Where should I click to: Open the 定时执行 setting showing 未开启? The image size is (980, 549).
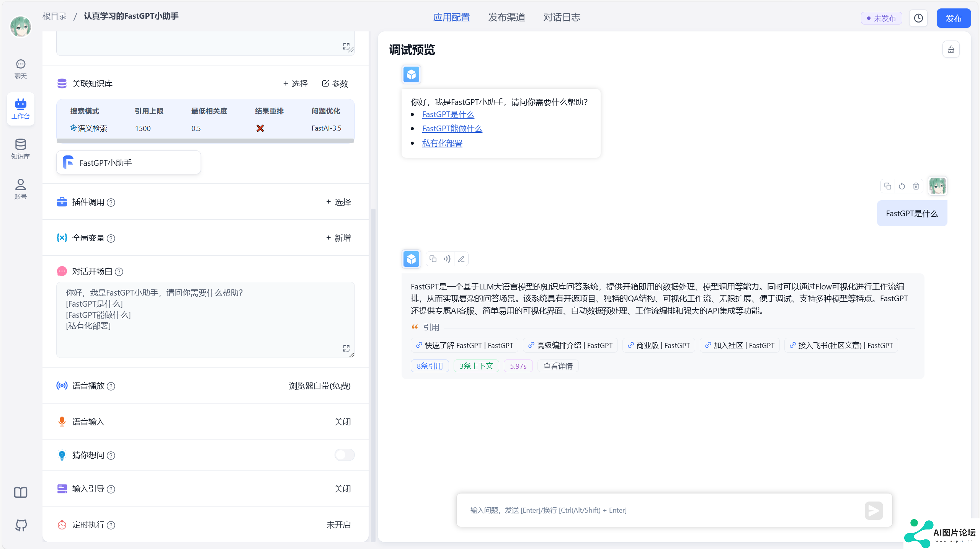(338, 525)
